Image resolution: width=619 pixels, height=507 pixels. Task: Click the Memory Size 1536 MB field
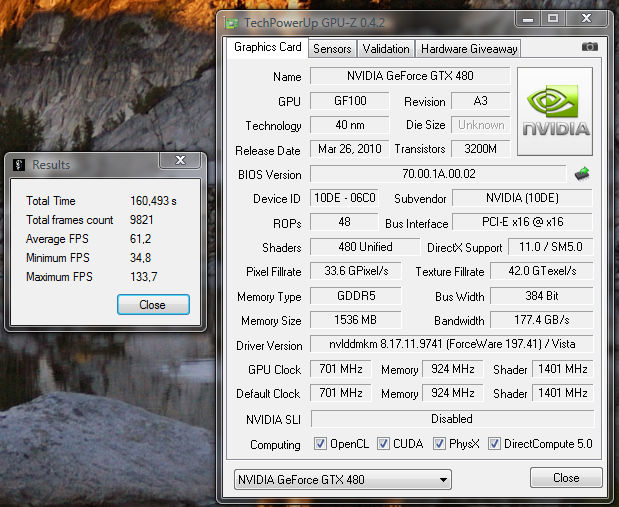tap(356, 320)
